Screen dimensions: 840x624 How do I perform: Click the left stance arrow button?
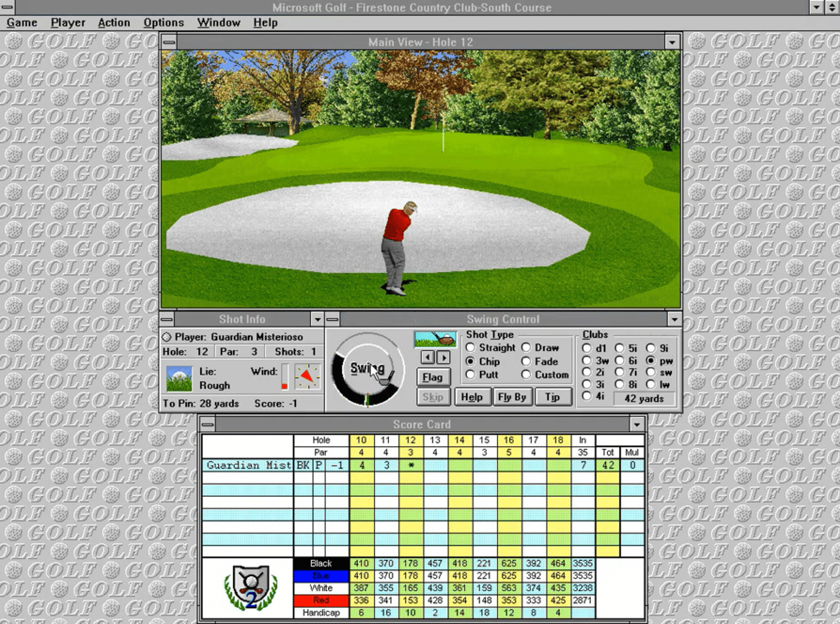[427, 358]
